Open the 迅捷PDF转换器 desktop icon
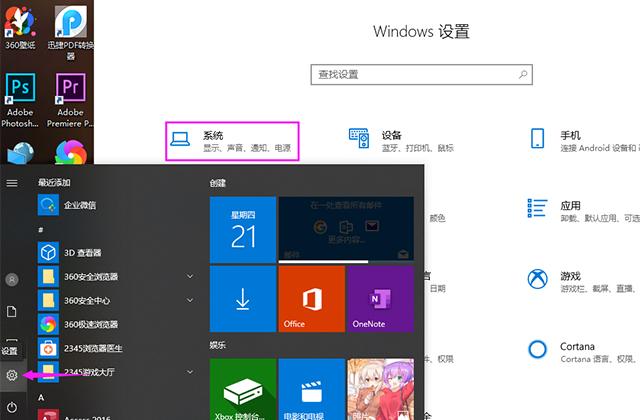Viewport: 640px width, 420px height. [70, 32]
